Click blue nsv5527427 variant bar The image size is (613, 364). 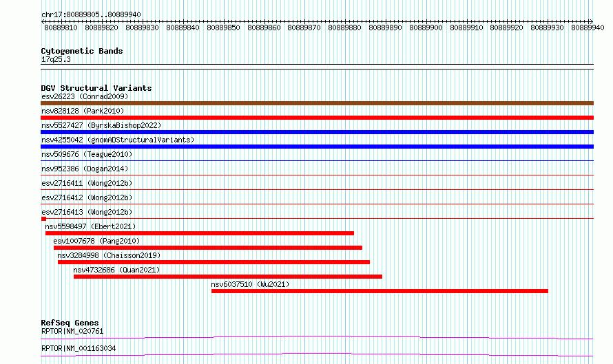[317, 132]
